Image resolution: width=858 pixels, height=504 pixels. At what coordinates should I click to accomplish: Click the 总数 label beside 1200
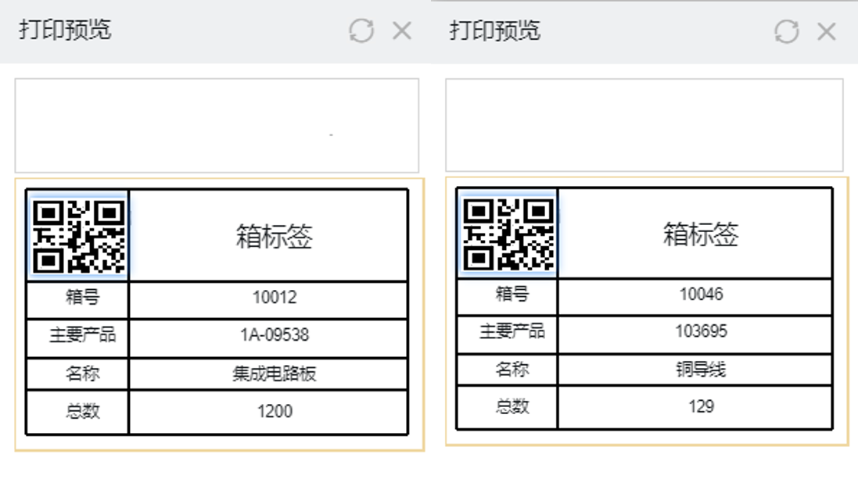point(83,411)
